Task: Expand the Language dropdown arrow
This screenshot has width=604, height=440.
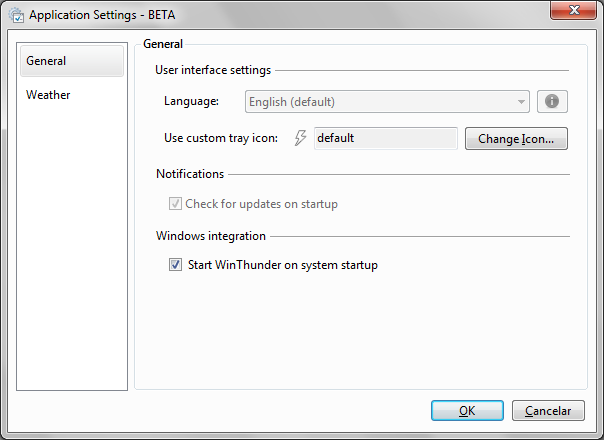Action: [521, 102]
